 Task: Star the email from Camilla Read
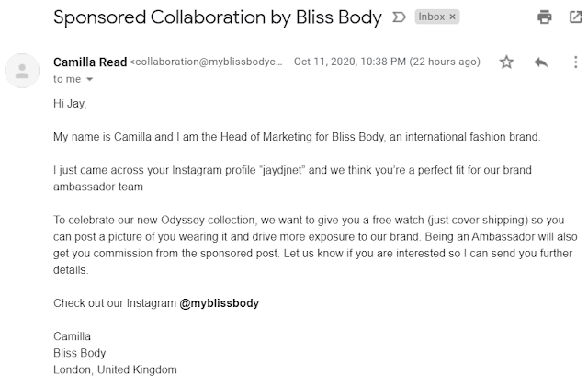[506, 62]
